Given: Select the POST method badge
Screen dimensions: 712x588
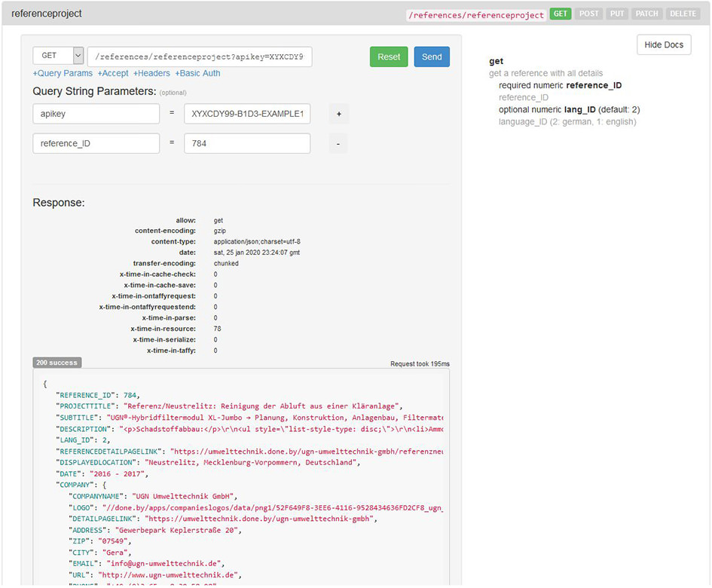Looking at the screenshot, I should tap(588, 14).
